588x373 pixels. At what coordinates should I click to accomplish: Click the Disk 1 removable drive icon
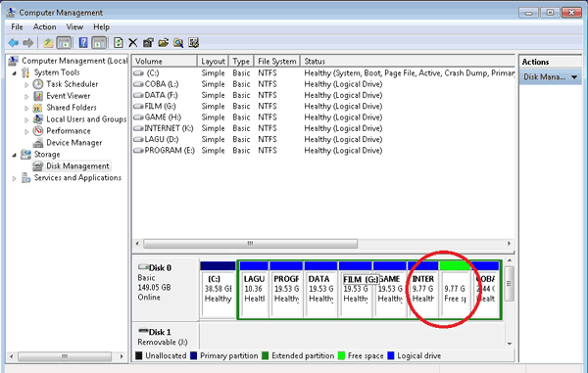[x=143, y=331]
